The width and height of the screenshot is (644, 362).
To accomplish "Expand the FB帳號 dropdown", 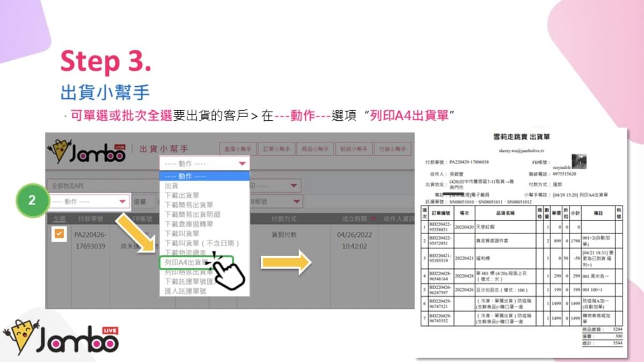I will click(x=276, y=201).
